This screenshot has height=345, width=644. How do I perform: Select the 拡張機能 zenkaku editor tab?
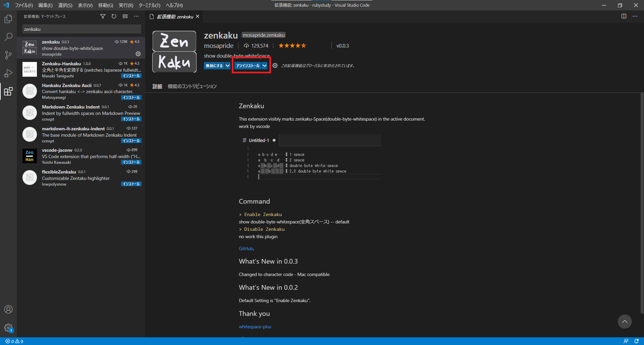(174, 16)
